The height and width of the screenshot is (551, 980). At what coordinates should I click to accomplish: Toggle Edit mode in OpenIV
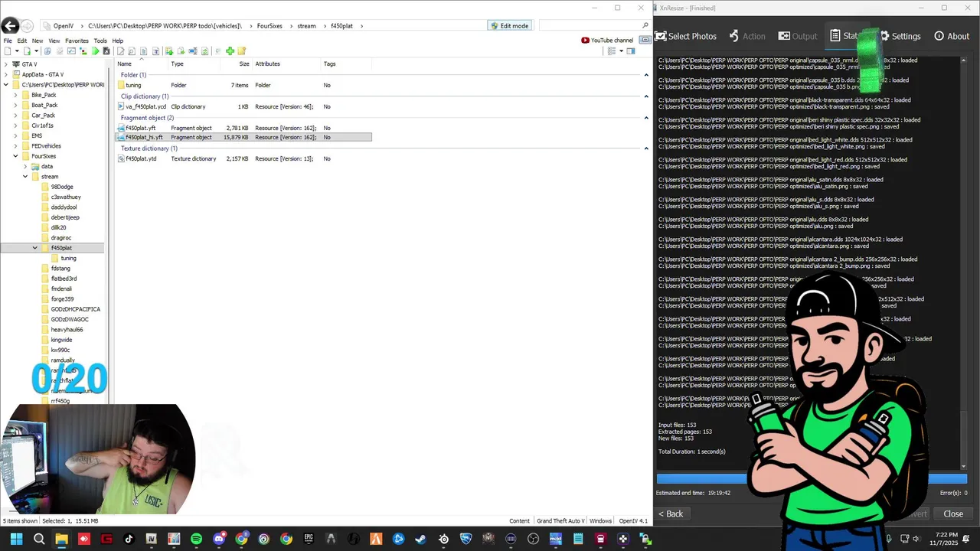pos(509,25)
